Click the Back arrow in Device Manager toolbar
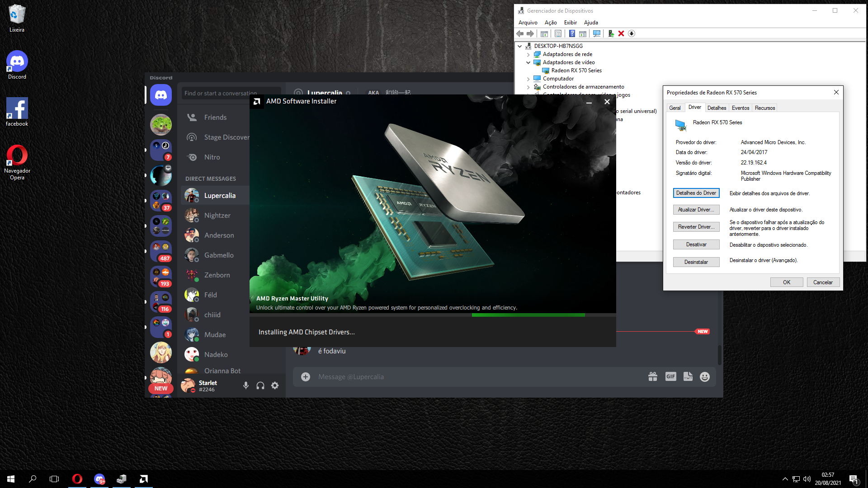The width and height of the screenshot is (868, 488). (x=520, y=33)
